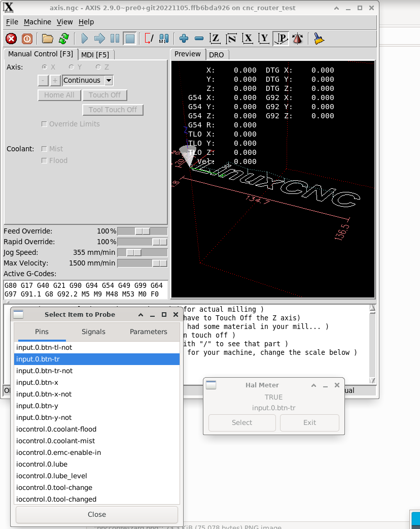Click Select in Hal Meter window

click(242, 423)
